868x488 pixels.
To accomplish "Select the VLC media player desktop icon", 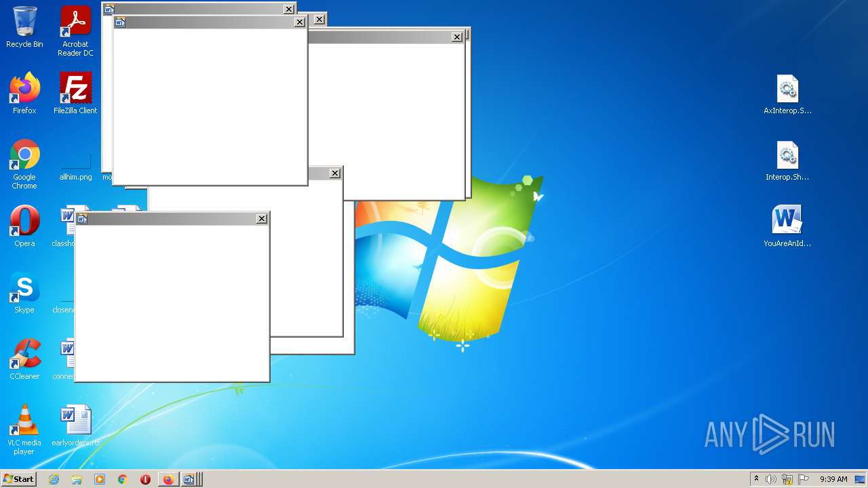I will [x=24, y=430].
